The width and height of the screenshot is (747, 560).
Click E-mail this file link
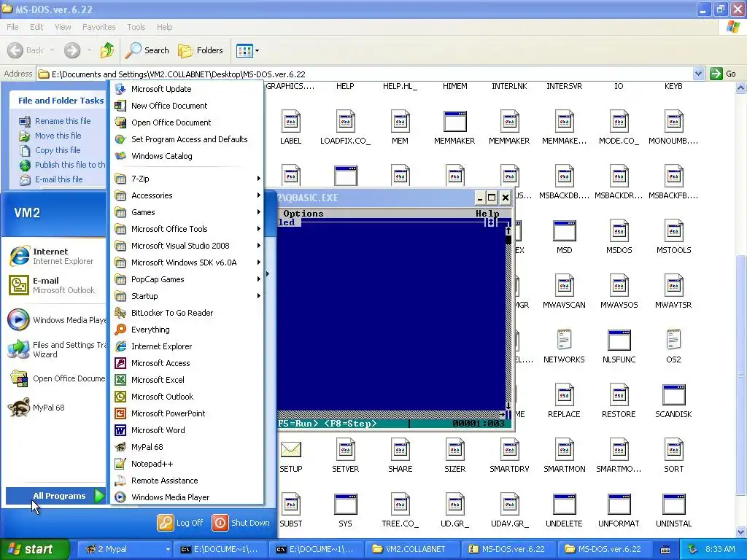click(58, 179)
